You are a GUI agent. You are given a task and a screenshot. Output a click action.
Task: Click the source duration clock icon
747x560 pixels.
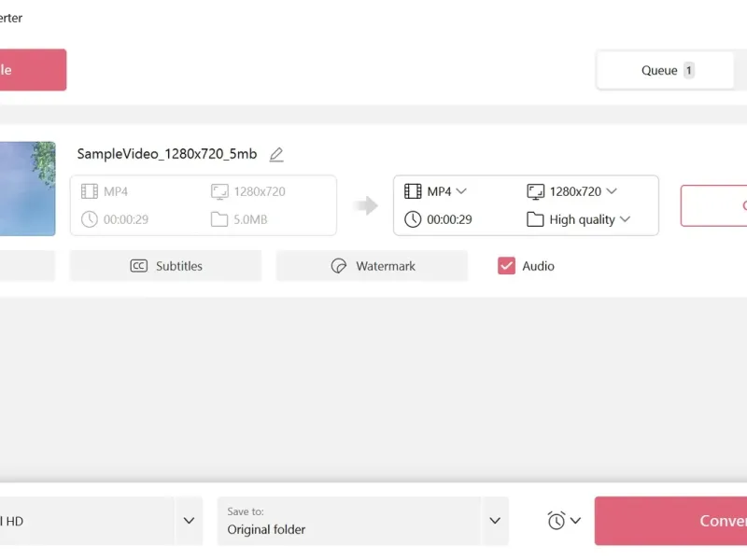coord(90,219)
